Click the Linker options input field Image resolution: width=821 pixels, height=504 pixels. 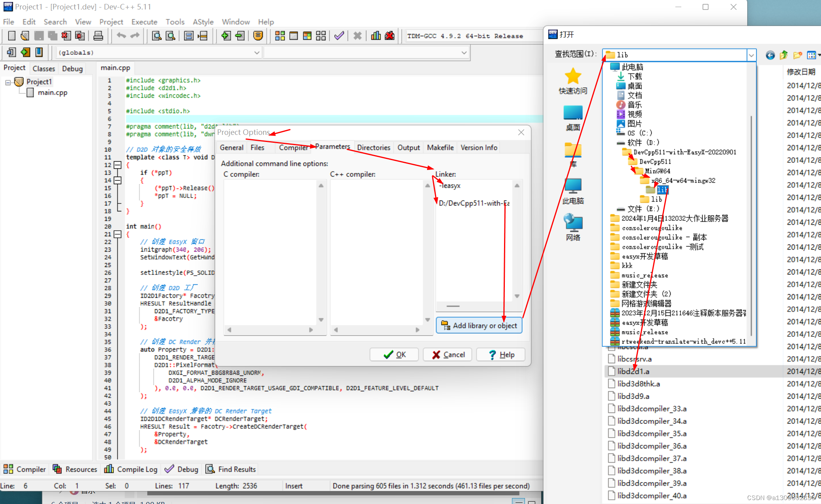coord(475,246)
